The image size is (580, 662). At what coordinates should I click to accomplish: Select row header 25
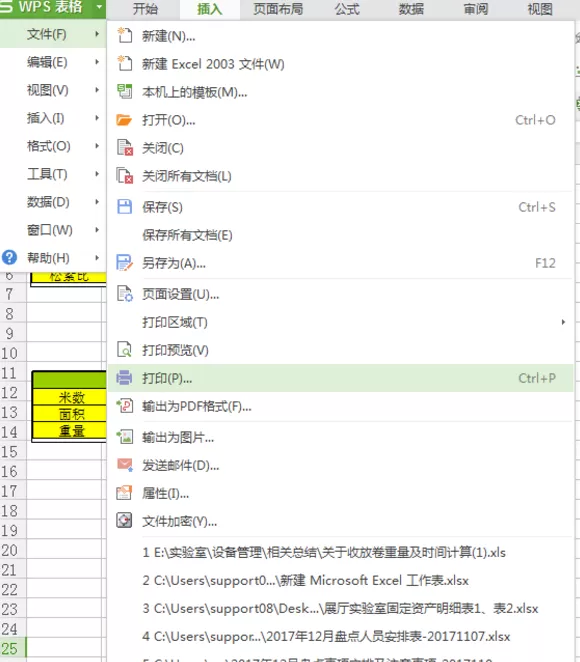point(13,648)
